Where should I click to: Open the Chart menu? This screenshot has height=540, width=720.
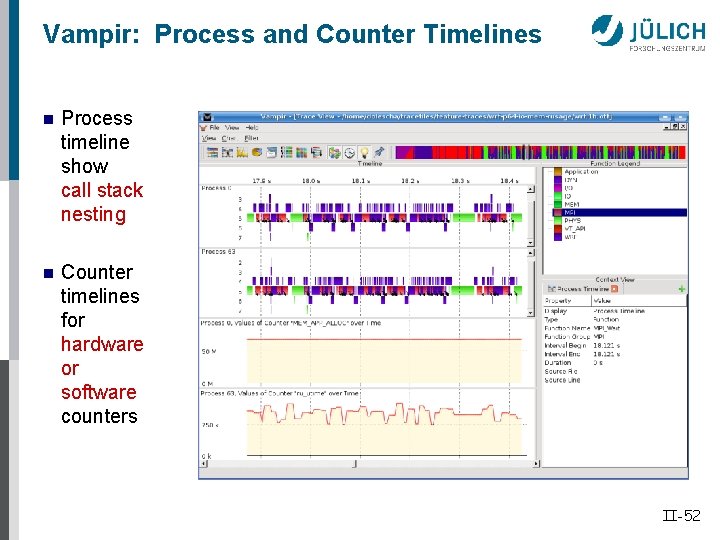point(229,138)
